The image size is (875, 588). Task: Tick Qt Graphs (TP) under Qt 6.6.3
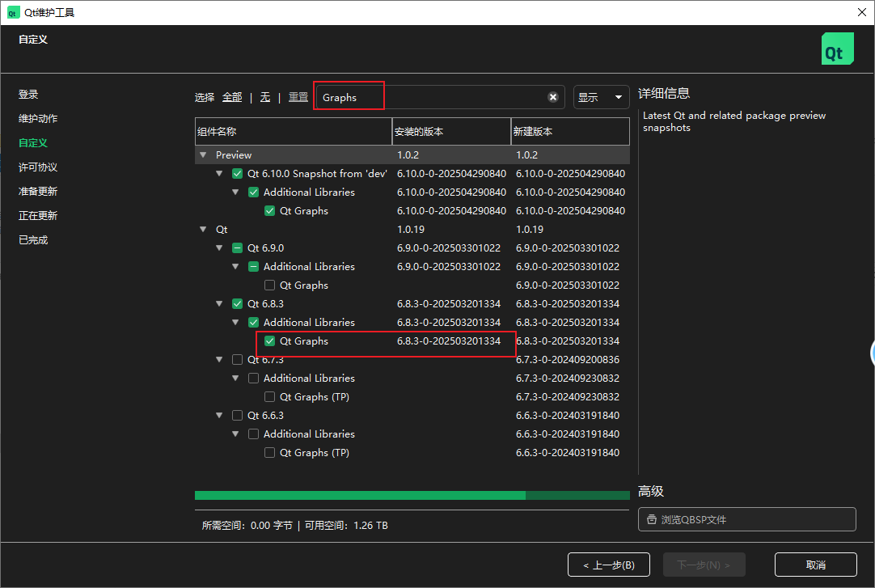(x=270, y=453)
